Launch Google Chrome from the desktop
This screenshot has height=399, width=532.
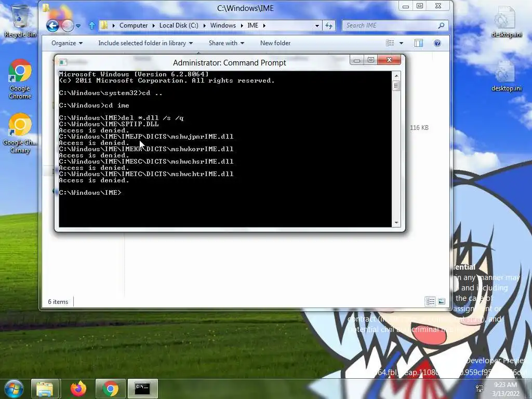20,79
